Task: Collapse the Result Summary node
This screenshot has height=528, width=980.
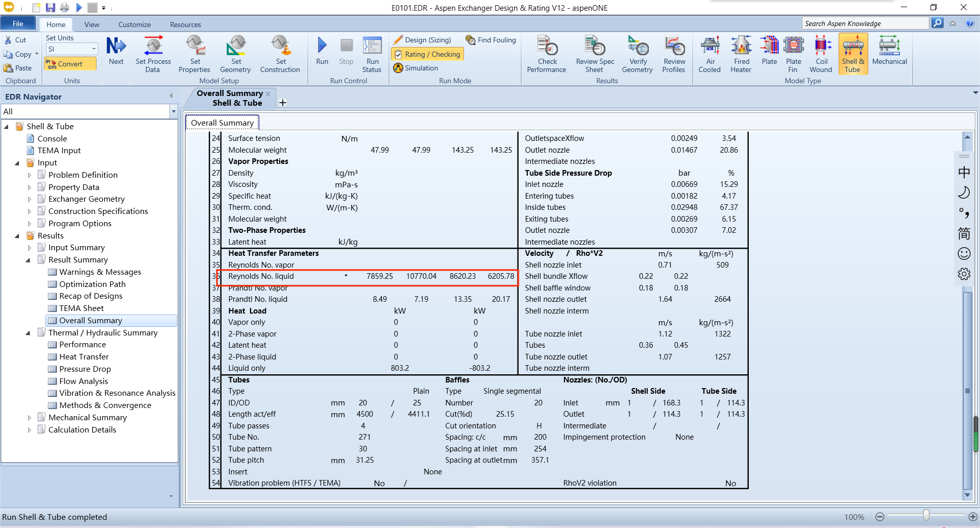Action: (x=28, y=260)
